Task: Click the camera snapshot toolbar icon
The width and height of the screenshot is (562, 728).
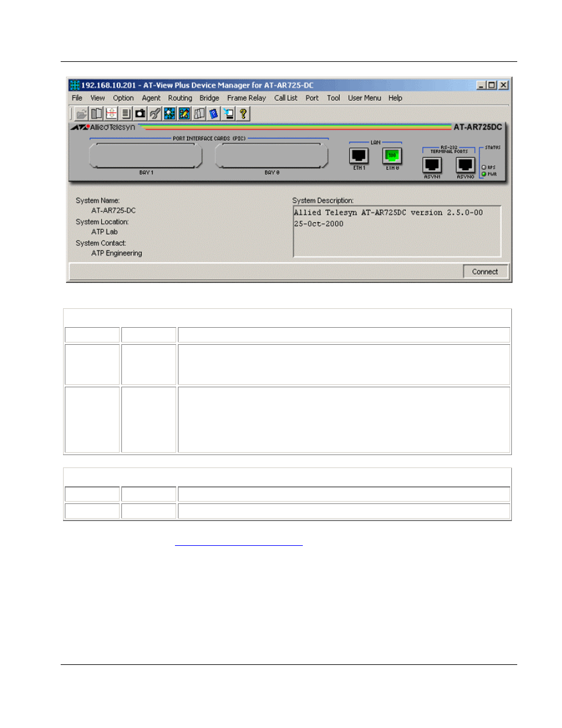Action: click(140, 114)
